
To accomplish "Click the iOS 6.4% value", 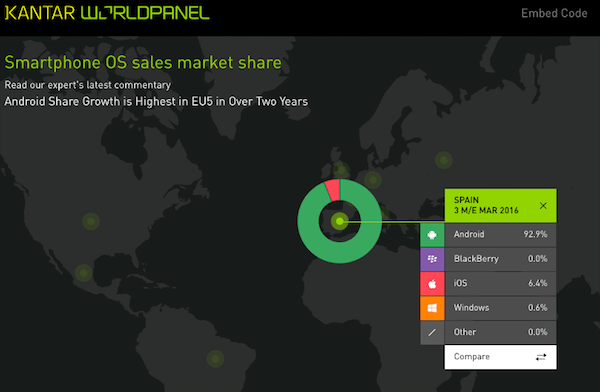I will tap(538, 283).
